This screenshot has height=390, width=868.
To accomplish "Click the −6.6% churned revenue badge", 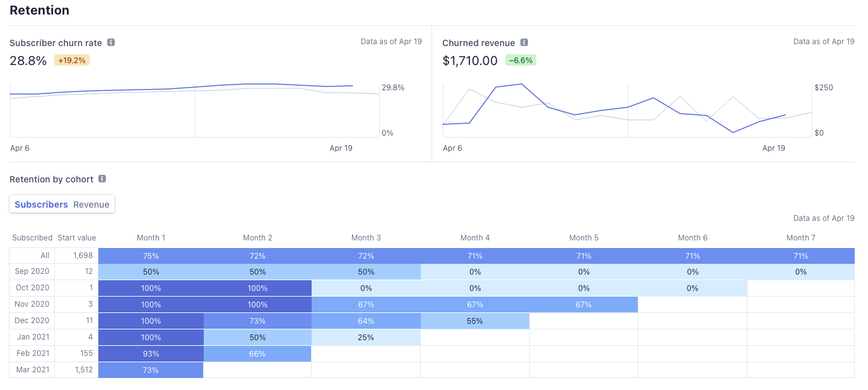I will (x=520, y=61).
